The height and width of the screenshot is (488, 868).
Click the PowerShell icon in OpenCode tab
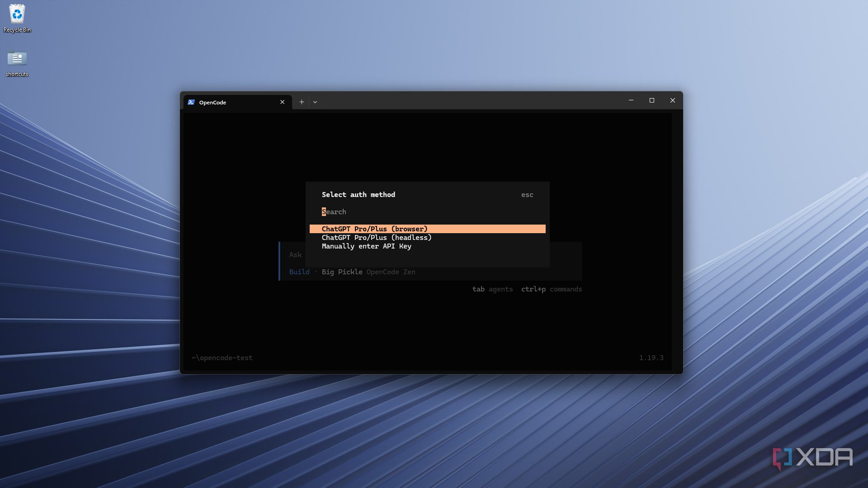pyautogui.click(x=191, y=102)
